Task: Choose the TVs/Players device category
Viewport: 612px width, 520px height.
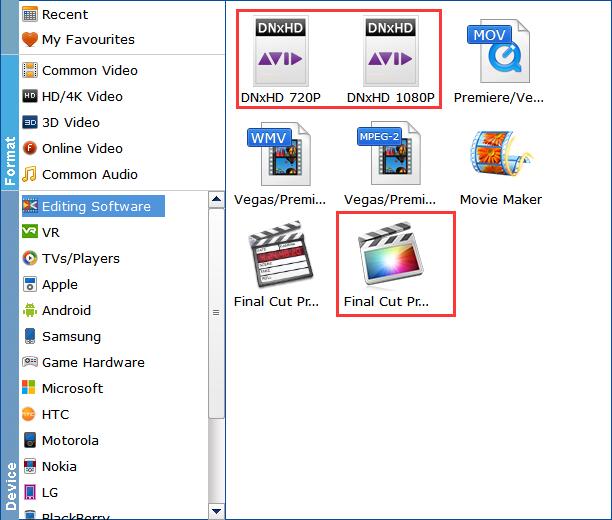Action: click(x=71, y=258)
